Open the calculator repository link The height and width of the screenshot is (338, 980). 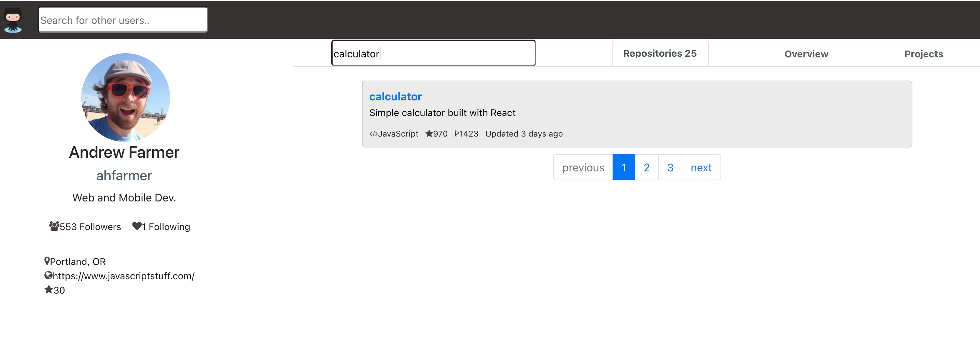tap(395, 96)
